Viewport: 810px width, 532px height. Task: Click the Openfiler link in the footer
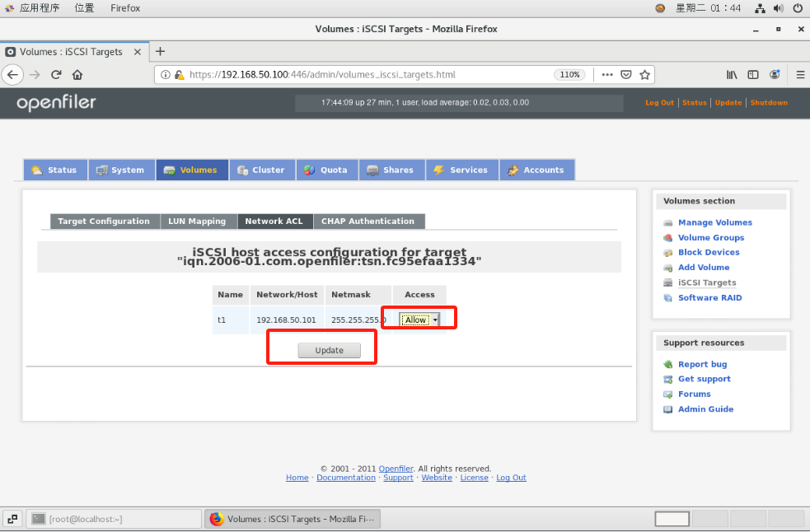[396, 469]
